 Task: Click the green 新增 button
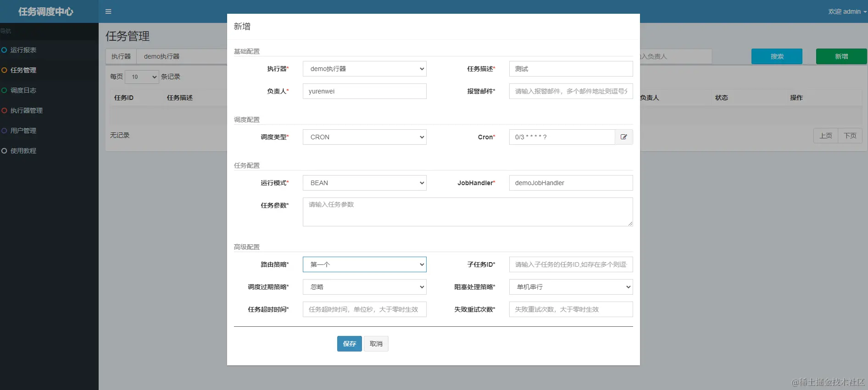tap(841, 56)
